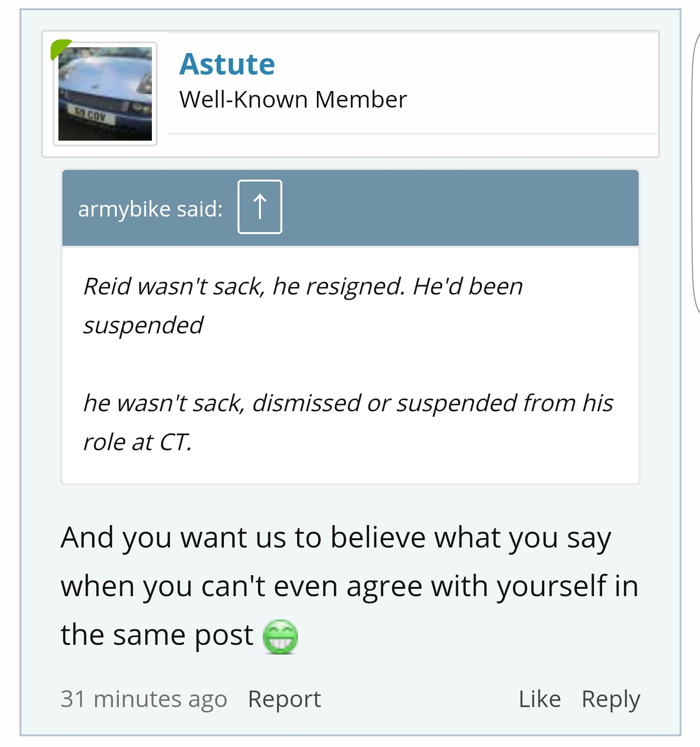Screen dimensions: 700x747
Task: Report this post by Astute
Action: point(284,699)
